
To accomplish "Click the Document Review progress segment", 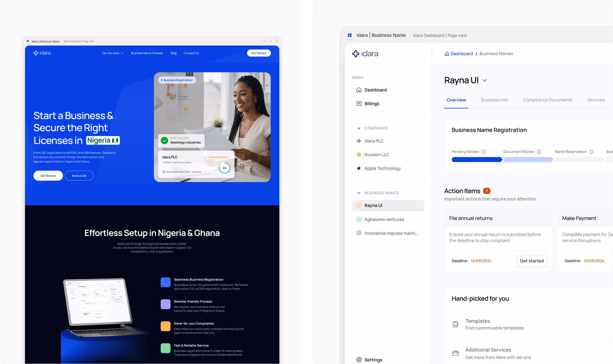I will tap(528, 159).
